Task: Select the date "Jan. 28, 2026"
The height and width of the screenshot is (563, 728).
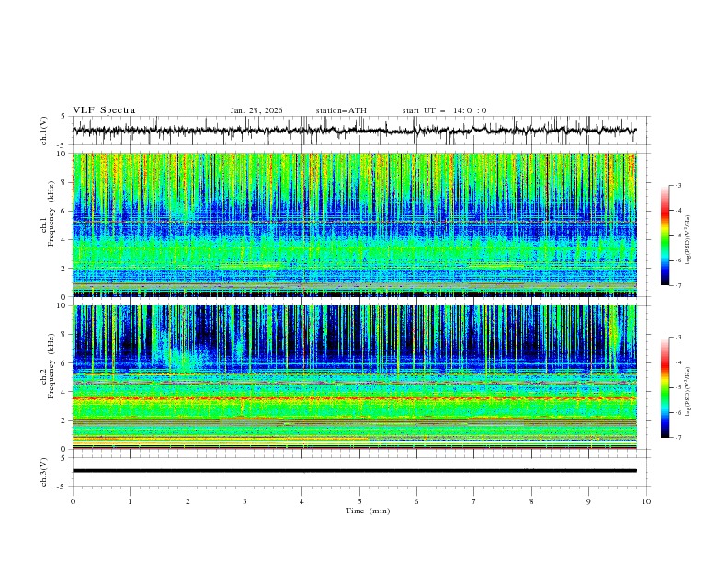Action: [256, 110]
